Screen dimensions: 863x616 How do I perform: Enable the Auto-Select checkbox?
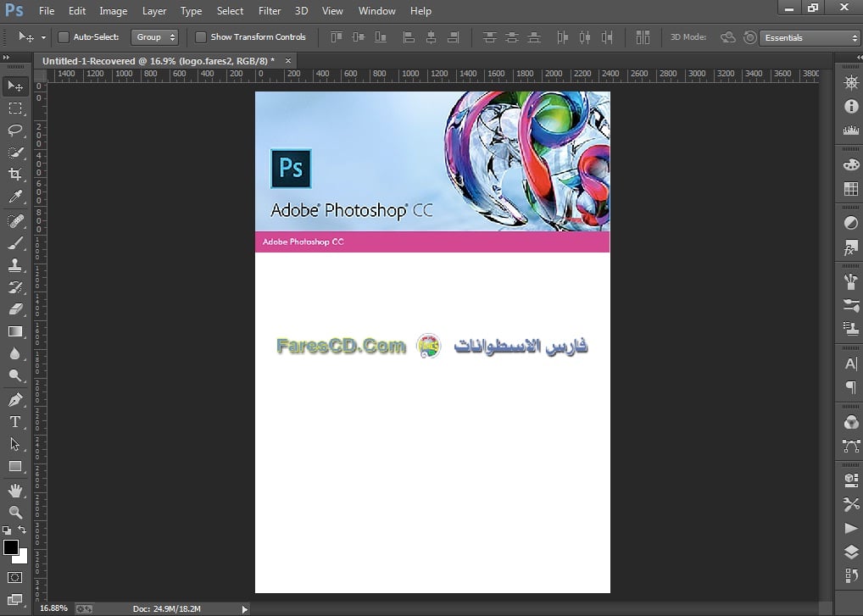click(x=64, y=36)
